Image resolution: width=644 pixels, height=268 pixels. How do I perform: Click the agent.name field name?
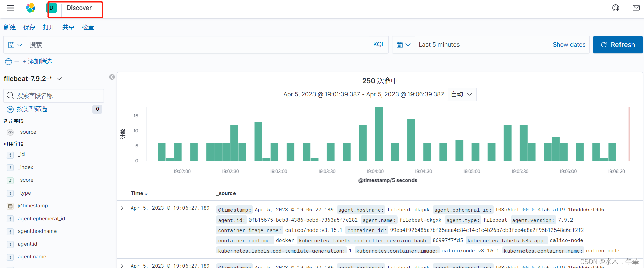pyautogui.click(x=32, y=257)
